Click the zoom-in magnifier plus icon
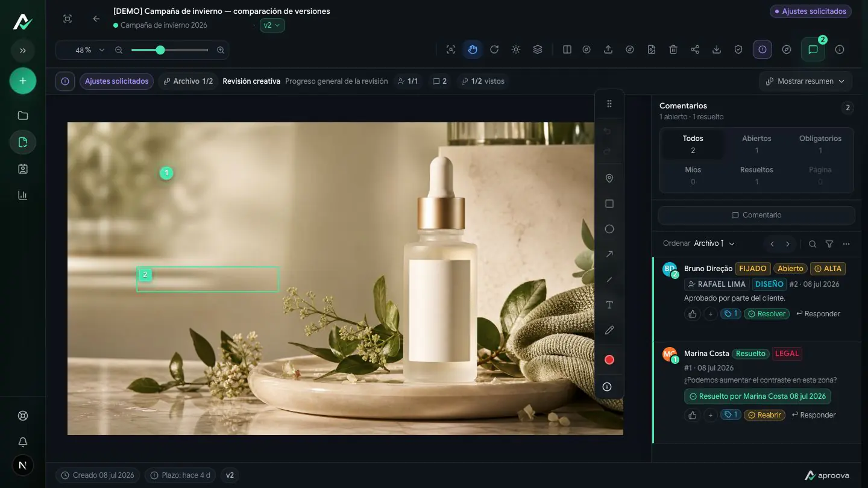The height and width of the screenshot is (488, 868). tap(221, 50)
